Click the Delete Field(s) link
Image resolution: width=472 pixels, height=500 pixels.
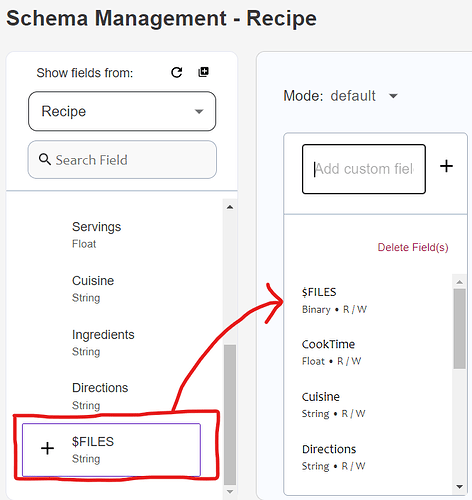tap(413, 247)
